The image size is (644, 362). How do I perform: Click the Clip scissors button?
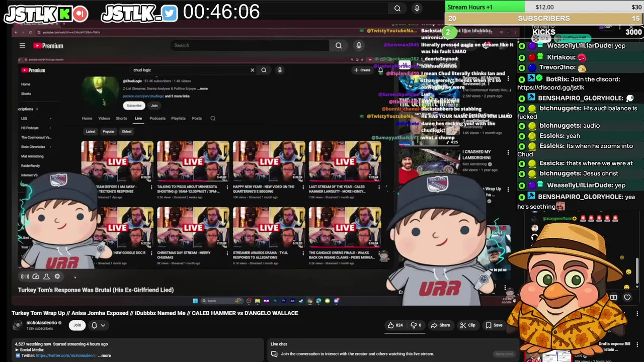(x=467, y=325)
